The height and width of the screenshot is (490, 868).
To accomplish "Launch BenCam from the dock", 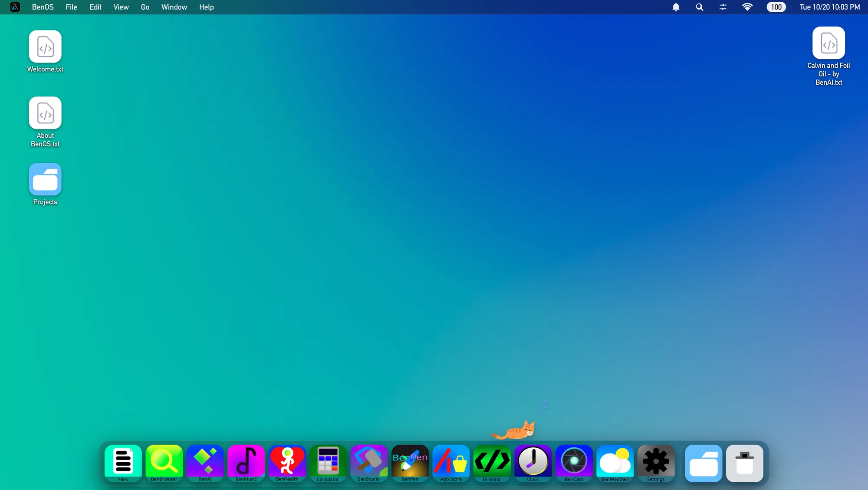I will click(x=574, y=463).
